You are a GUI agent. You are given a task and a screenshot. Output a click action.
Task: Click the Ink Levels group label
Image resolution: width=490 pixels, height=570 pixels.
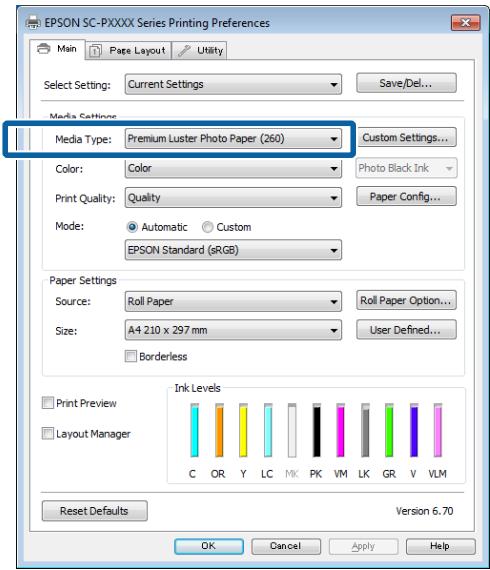coord(197,388)
